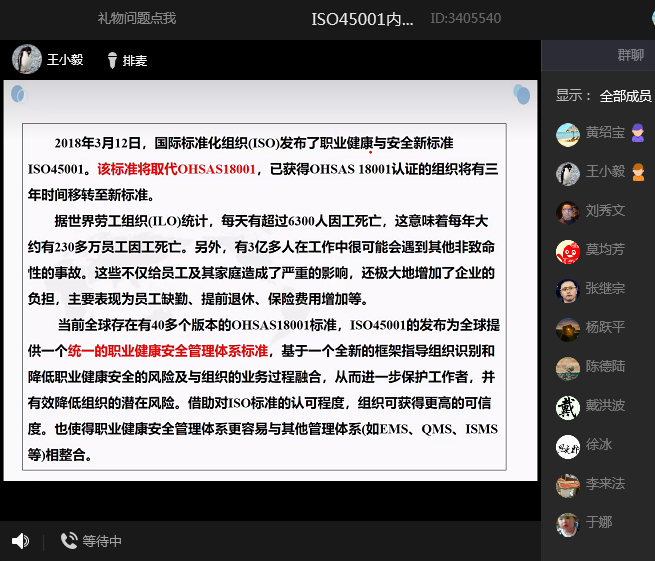Screen dimensions: 655x561
Task: Open 杨跃平's avatar
Action: pyautogui.click(x=568, y=330)
